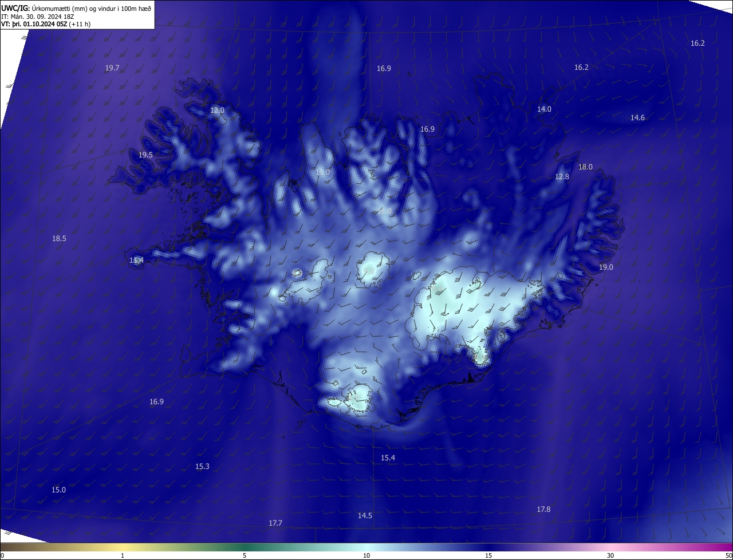Image resolution: width=733 pixels, height=560 pixels.
Task: Click the 14.5 value on the map
Action: click(x=365, y=515)
